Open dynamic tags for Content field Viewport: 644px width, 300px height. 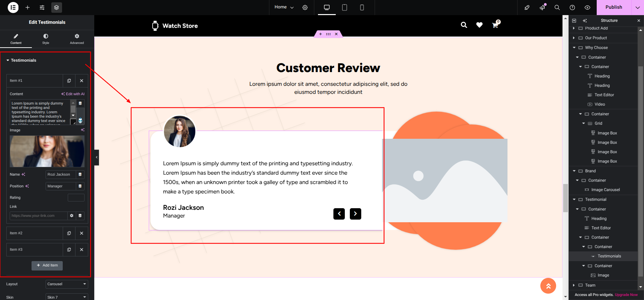[x=80, y=104]
